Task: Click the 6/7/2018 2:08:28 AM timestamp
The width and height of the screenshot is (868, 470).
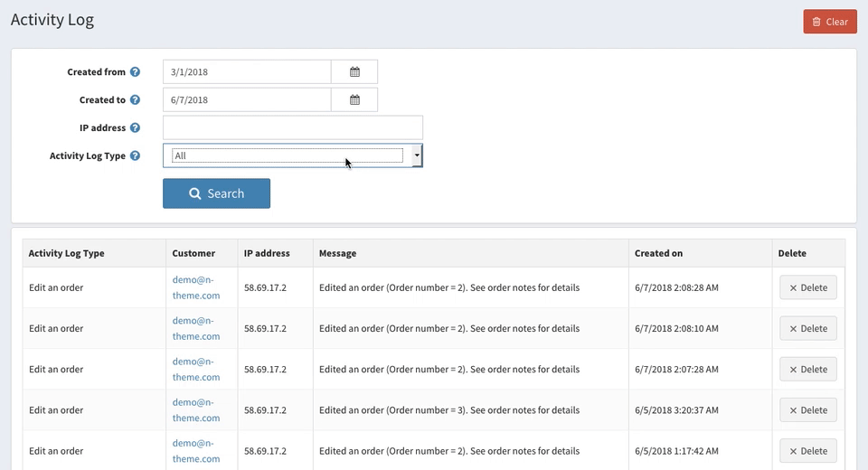Action: coord(676,287)
